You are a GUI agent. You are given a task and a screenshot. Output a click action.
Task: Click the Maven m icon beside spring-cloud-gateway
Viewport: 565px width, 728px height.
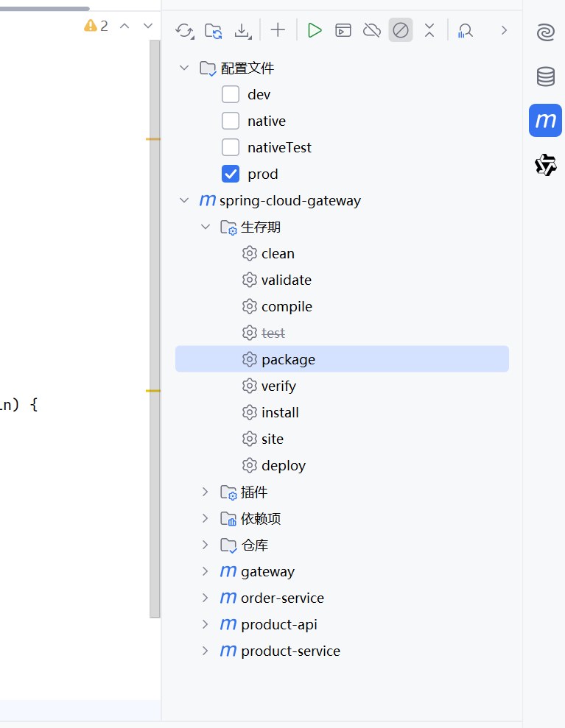[x=207, y=200]
